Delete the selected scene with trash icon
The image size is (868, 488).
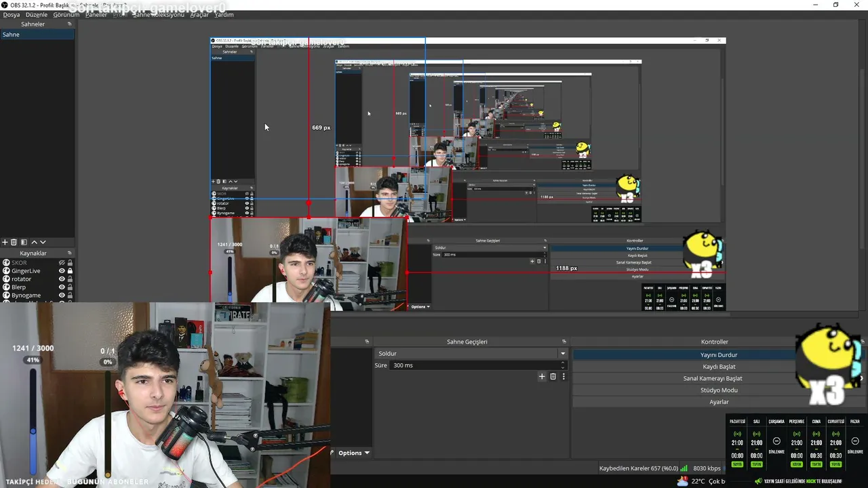click(x=14, y=242)
